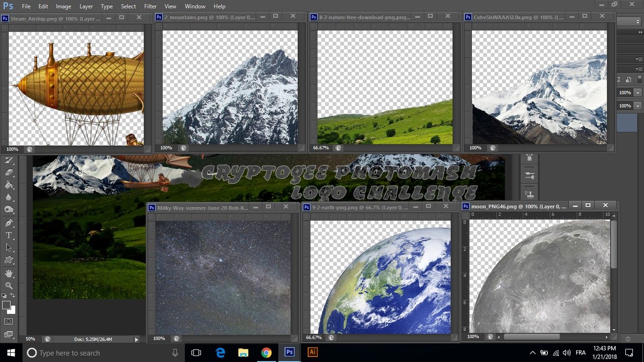Select the Pen tool
Image resolution: width=644 pixels, height=362 pixels.
coord(9,223)
